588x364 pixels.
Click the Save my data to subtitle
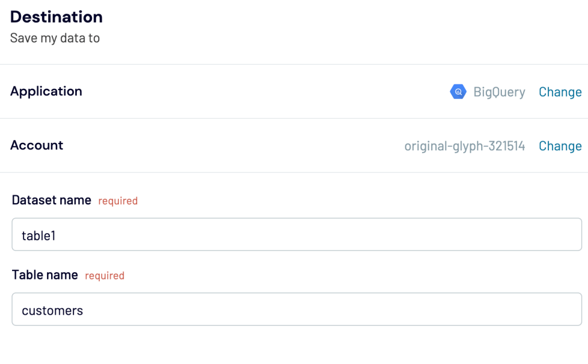(x=55, y=38)
